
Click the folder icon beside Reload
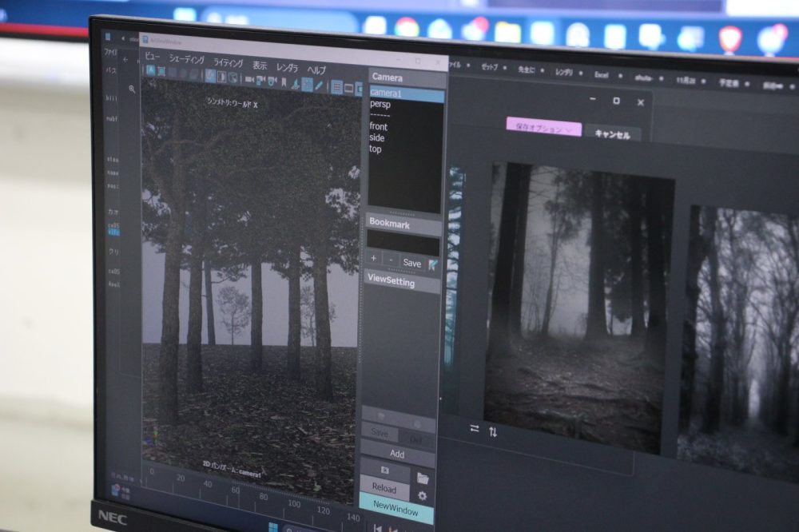click(x=423, y=478)
